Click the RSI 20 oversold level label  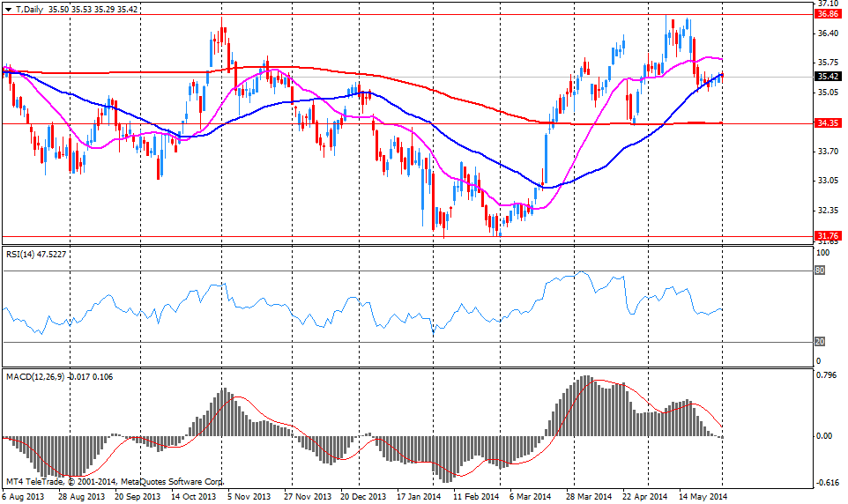(819, 342)
